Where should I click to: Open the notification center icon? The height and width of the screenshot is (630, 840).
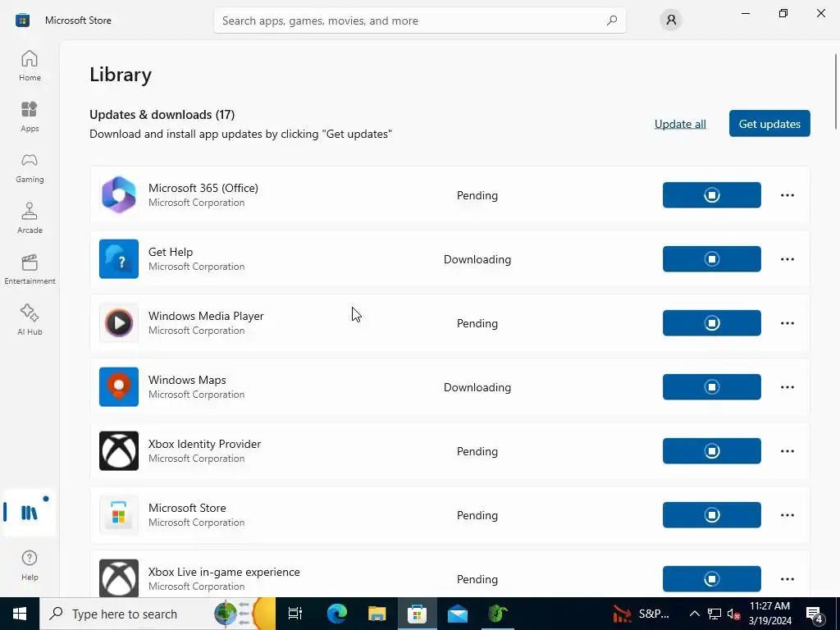pyautogui.click(x=815, y=614)
